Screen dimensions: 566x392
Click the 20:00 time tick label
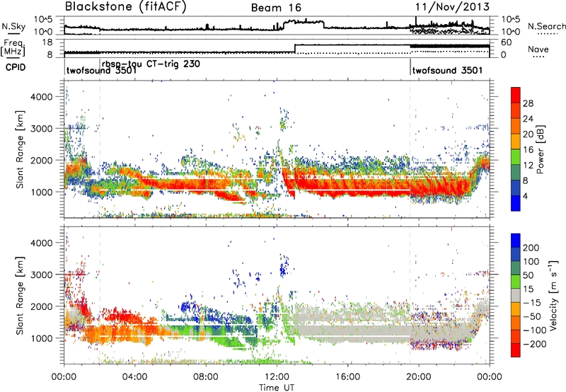point(418,377)
